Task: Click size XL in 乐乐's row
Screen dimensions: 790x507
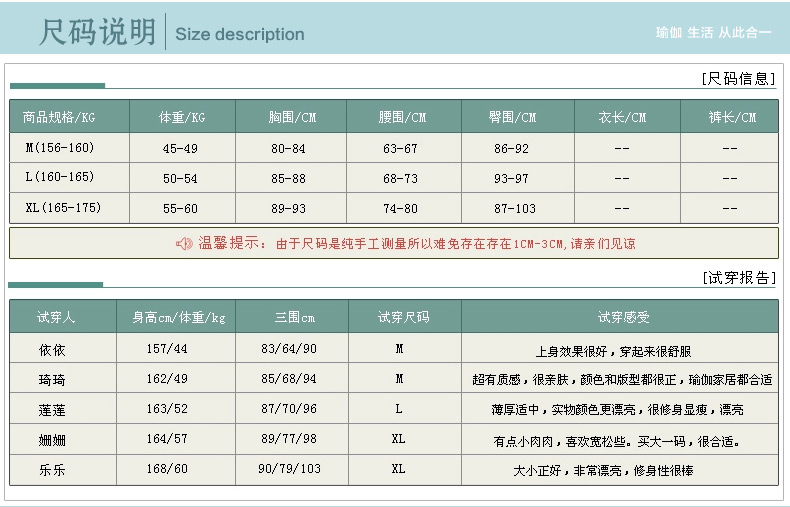Action: [398, 469]
